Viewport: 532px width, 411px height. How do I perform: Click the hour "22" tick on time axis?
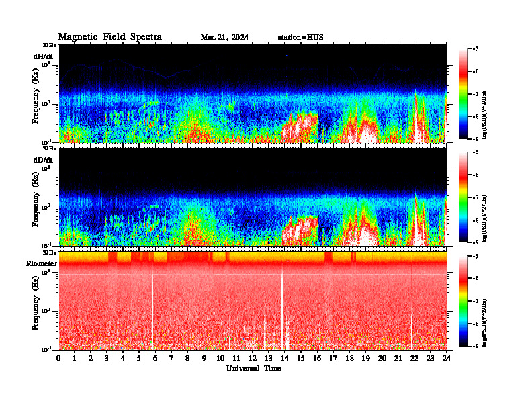tap(414, 358)
